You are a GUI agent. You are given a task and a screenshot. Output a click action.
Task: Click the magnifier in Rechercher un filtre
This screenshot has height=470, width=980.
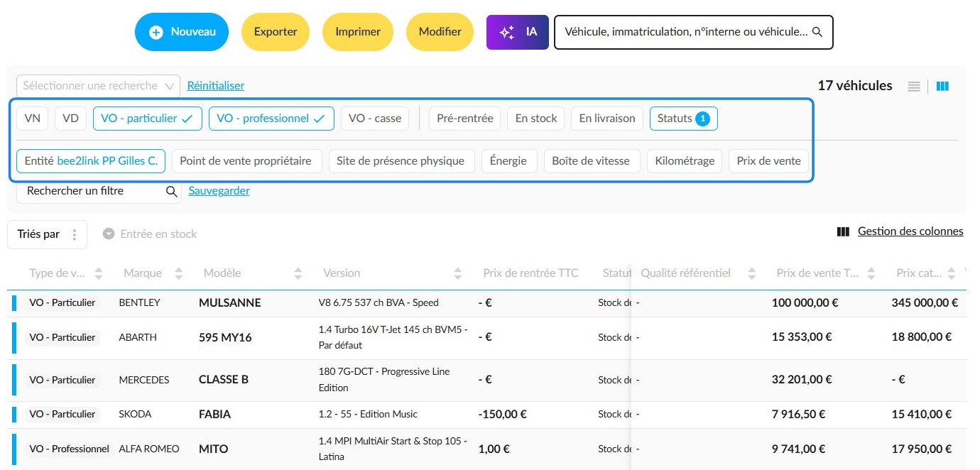point(171,192)
